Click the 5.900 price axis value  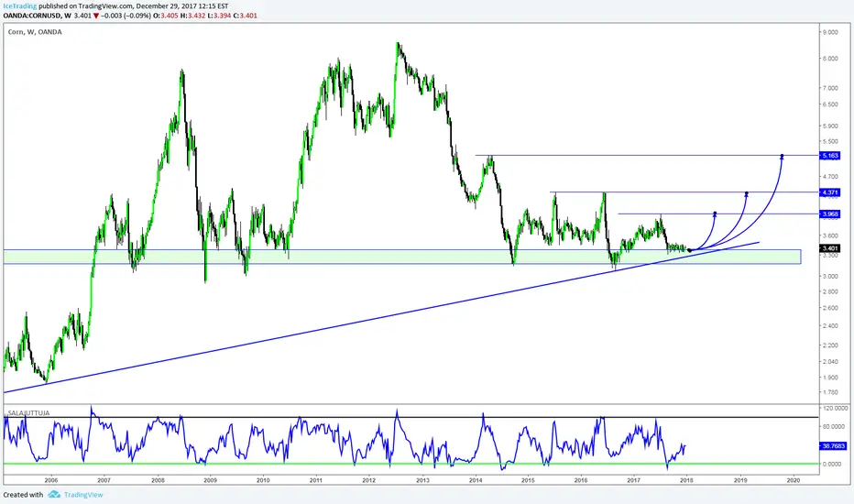(830, 126)
